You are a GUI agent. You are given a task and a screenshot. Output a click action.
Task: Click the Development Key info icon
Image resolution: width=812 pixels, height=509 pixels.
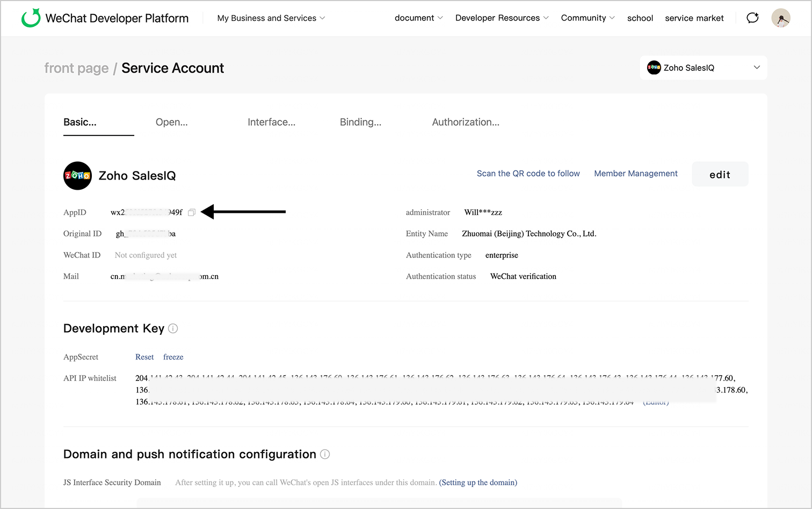173,328
